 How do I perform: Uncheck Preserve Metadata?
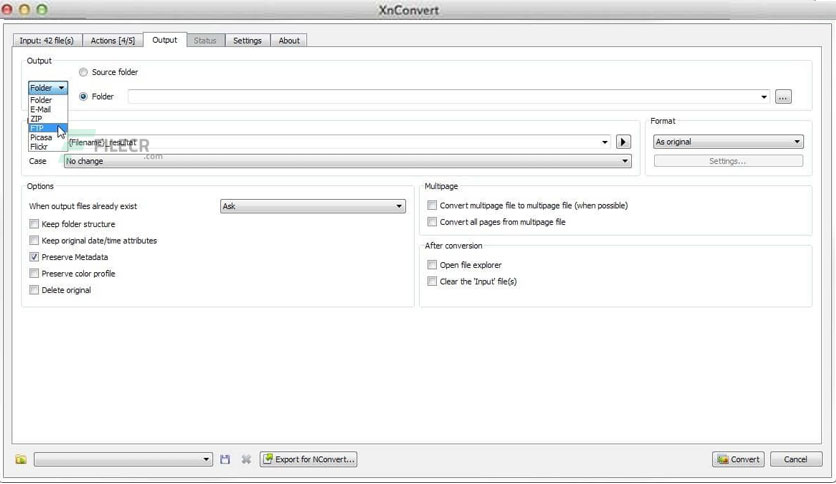pos(34,257)
